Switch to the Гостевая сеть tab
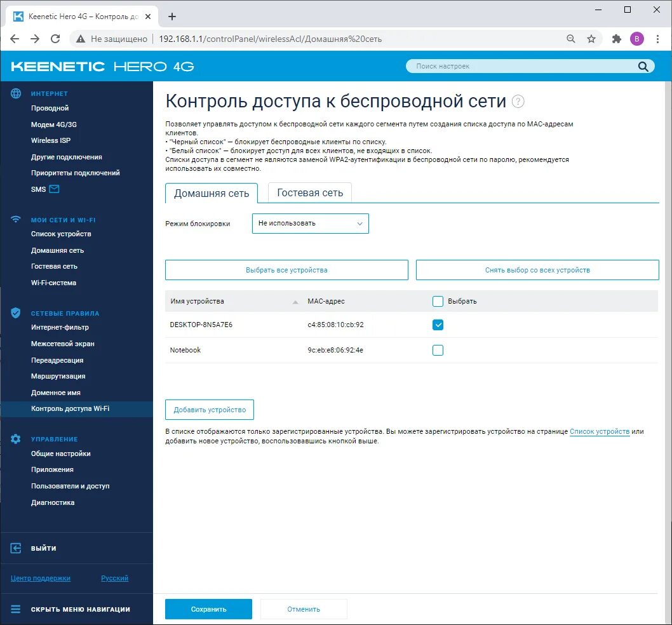Image resolution: width=672 pixels, height=625 pixels. (310, 193)
